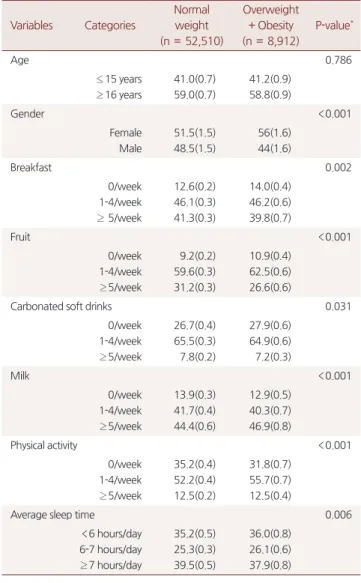Click the 0.786 P-value for Age

[x=338, y=60]
